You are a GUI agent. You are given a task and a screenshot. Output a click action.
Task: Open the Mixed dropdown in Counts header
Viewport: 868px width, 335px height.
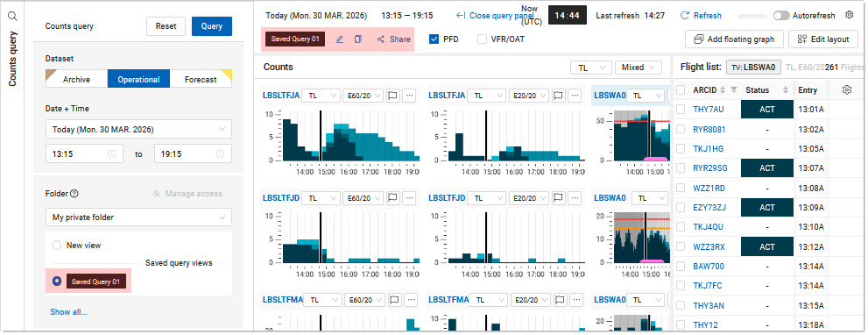pyautogui.click(x=639, y=68)
